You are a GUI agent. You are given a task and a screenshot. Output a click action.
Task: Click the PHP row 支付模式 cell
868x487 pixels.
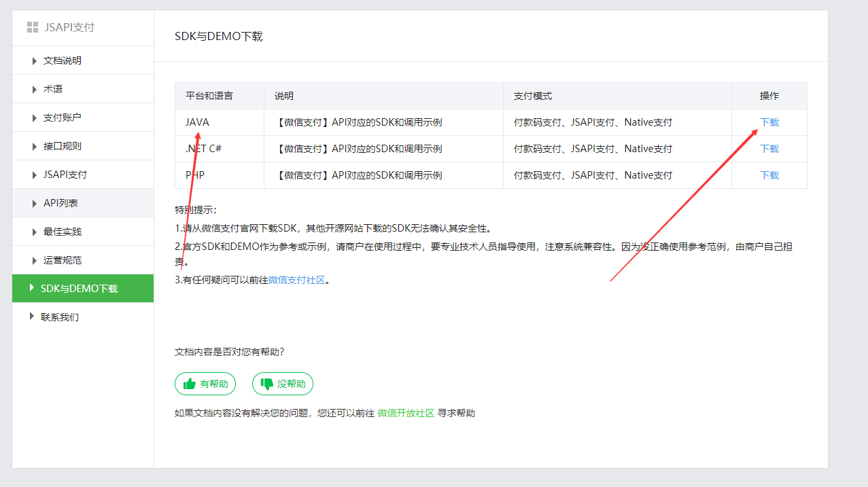pyautogui.click(x=618, y=175)
